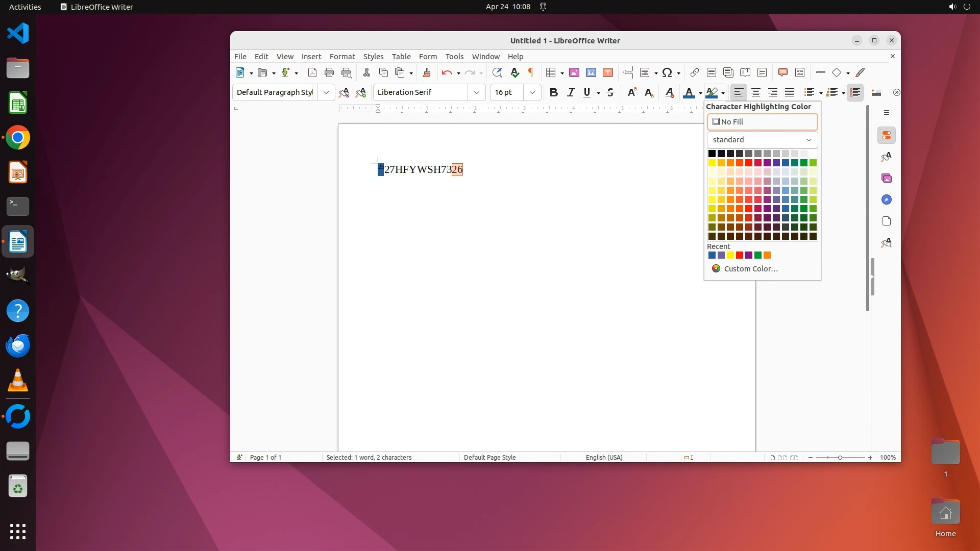Open the Format menu
The image size is (980, 551).
342,57
